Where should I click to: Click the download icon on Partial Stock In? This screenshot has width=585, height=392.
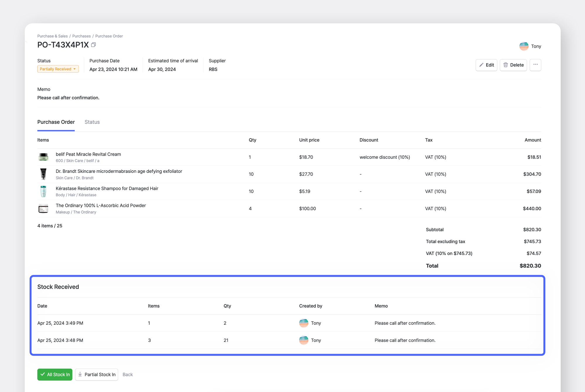pyautogui.click(x=80, y=374)
